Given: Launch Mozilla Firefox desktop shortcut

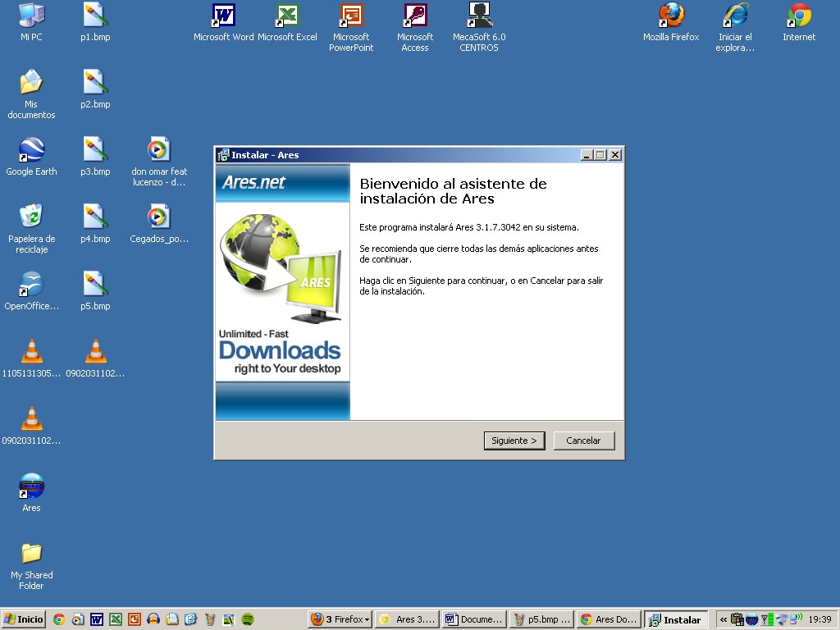Looking at the screenshot, I should click(x=671, y=22).
